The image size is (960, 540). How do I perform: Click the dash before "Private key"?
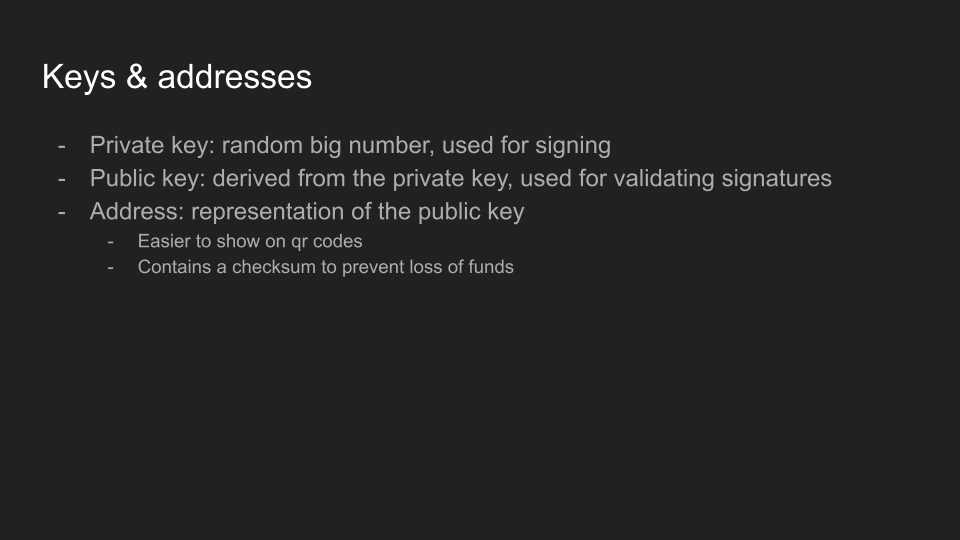click(x=62, y=145)
